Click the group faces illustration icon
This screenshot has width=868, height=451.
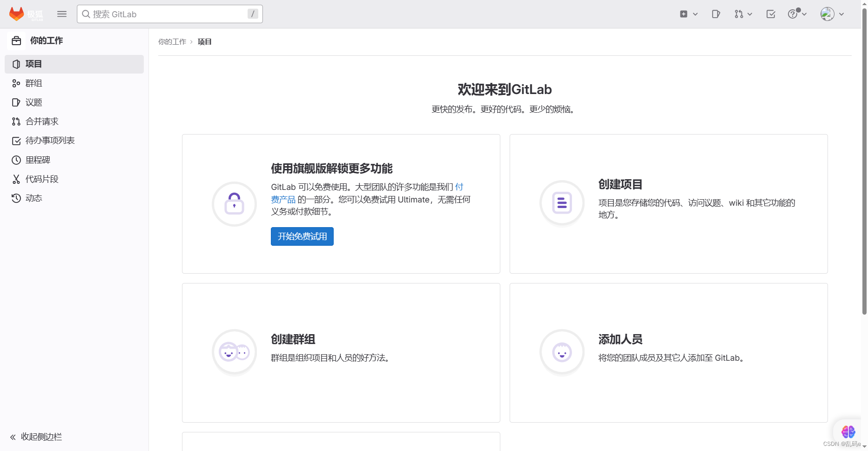234,352
